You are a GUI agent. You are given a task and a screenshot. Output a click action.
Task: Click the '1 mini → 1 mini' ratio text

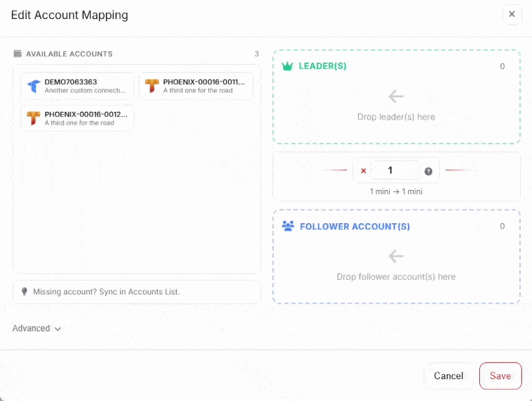[396, 191]
